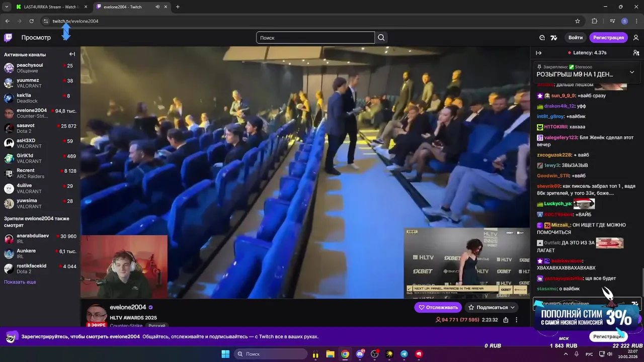Click username shevrik69 in chat

(x=548, y=186)
